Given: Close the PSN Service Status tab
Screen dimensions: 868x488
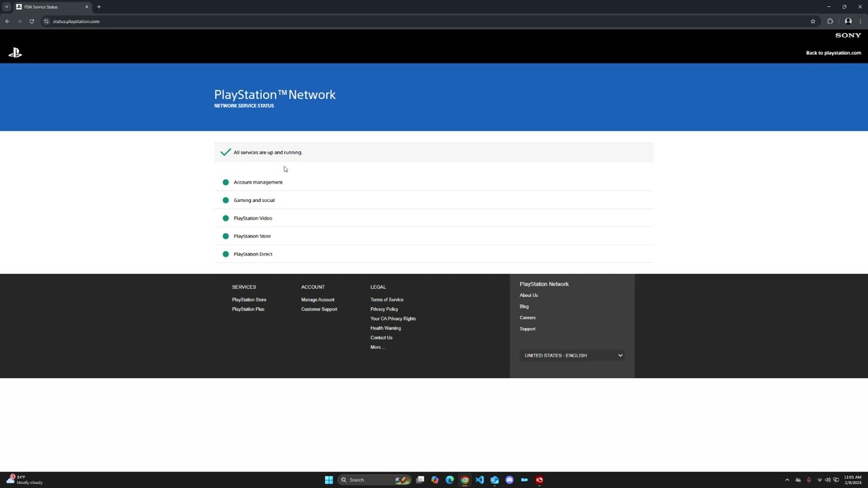Looking at the screenshot, I should point(87,7).
